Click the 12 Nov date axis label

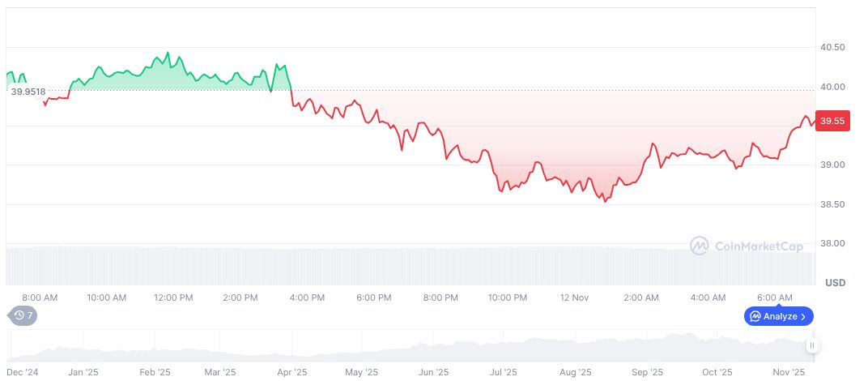click(574, 298)
